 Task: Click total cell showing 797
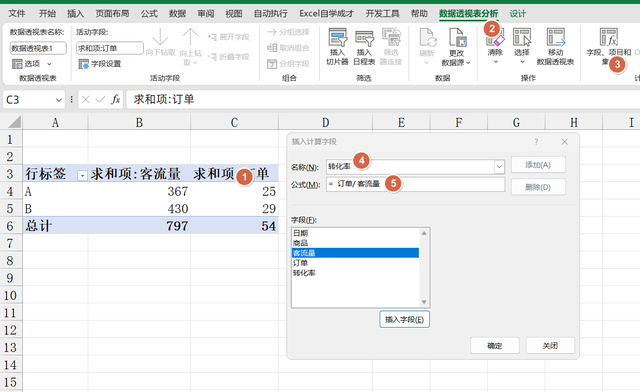[139, 226]
